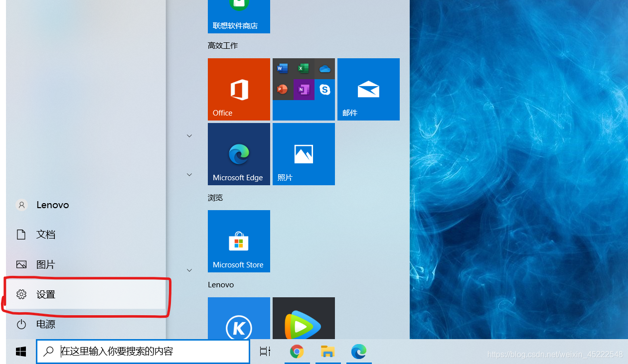Open the 邮件 mail tile
628x364 pixels.
pos(368,89)
